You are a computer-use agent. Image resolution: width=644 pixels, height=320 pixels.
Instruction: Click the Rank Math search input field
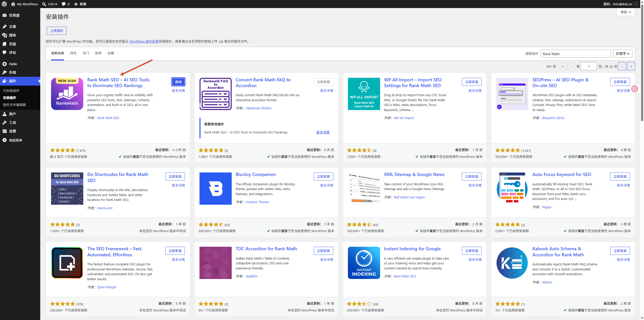576,54
